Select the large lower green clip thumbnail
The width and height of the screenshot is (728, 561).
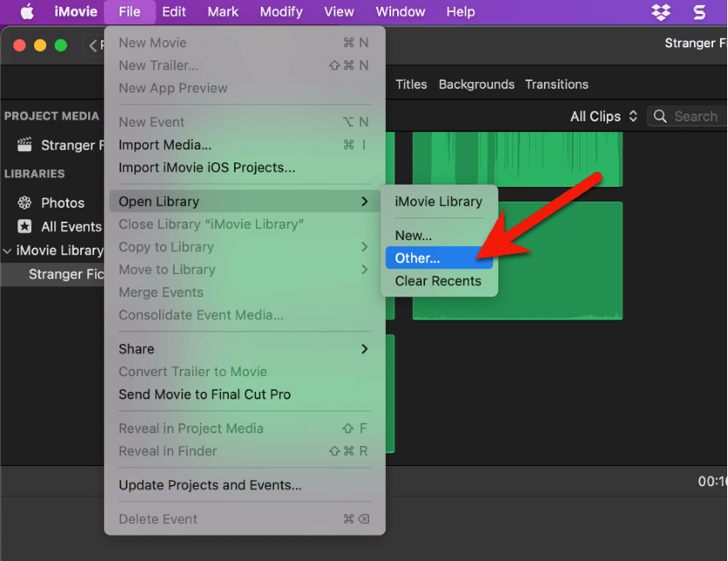pos(518,261)
